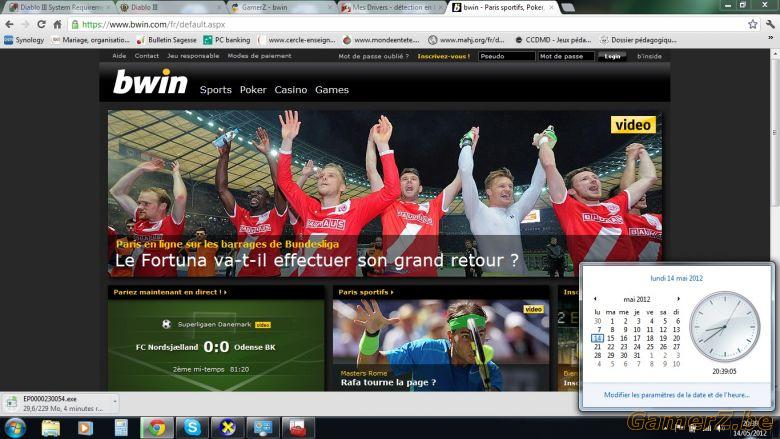Click the Pseudo input field
The image size is (780, 439).
[506, 56]
